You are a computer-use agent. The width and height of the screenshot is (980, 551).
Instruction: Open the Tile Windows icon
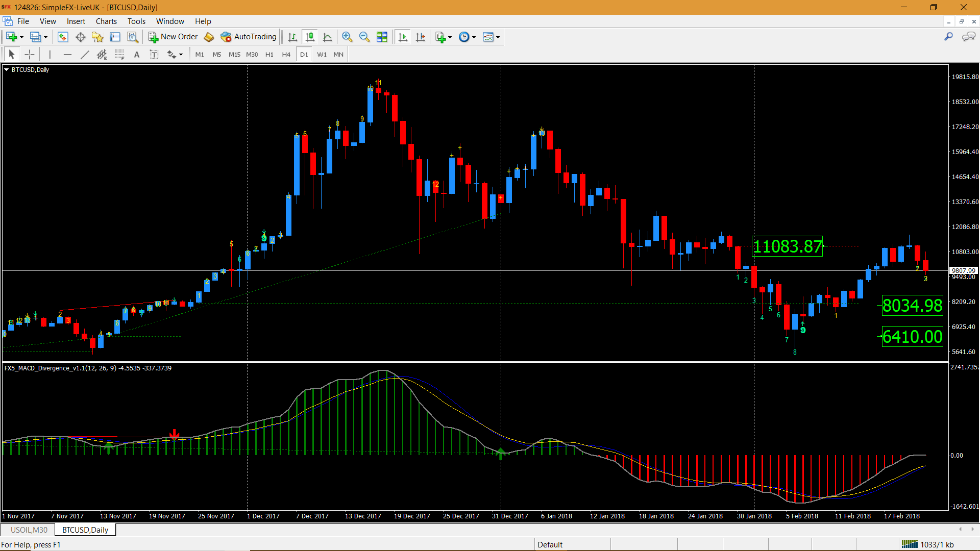tap(382, 37)
